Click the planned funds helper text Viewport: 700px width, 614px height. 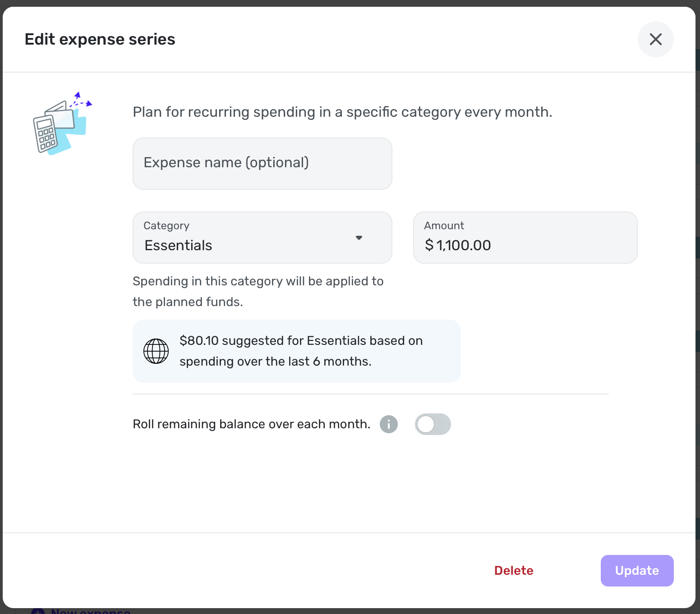tap(258, 292)
